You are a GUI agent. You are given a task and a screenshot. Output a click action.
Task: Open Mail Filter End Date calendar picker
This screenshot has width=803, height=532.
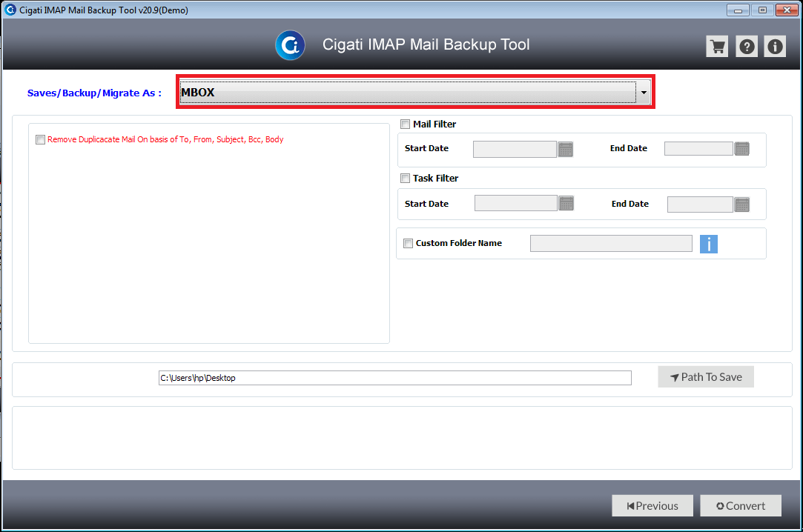742,149
